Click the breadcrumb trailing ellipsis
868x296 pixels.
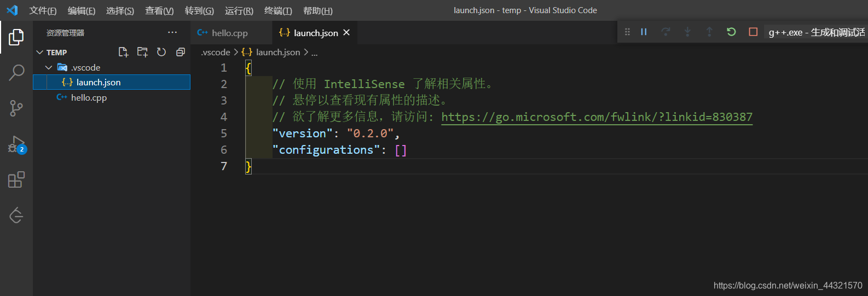314,53
